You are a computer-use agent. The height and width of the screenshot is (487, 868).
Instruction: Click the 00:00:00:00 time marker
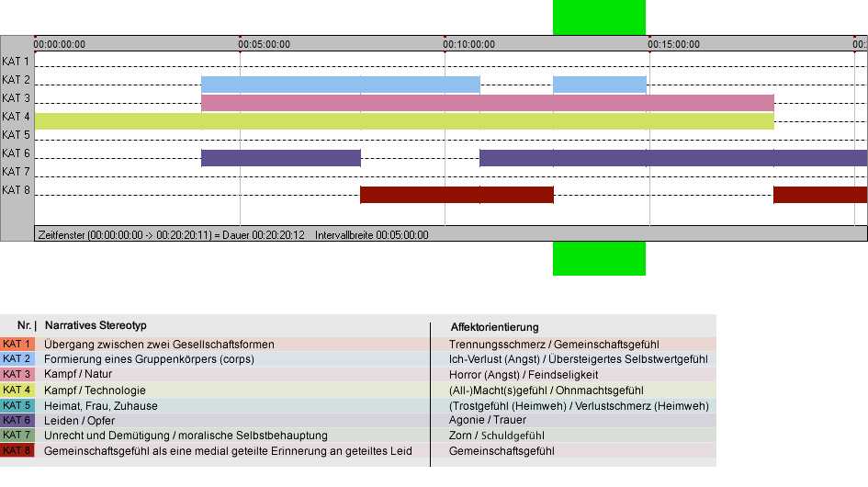[59, 44]
